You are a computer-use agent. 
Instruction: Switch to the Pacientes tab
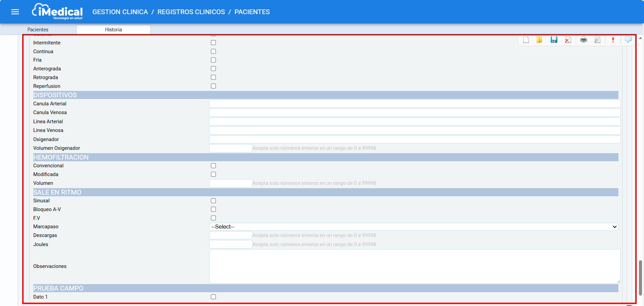(x=38, y=30)
